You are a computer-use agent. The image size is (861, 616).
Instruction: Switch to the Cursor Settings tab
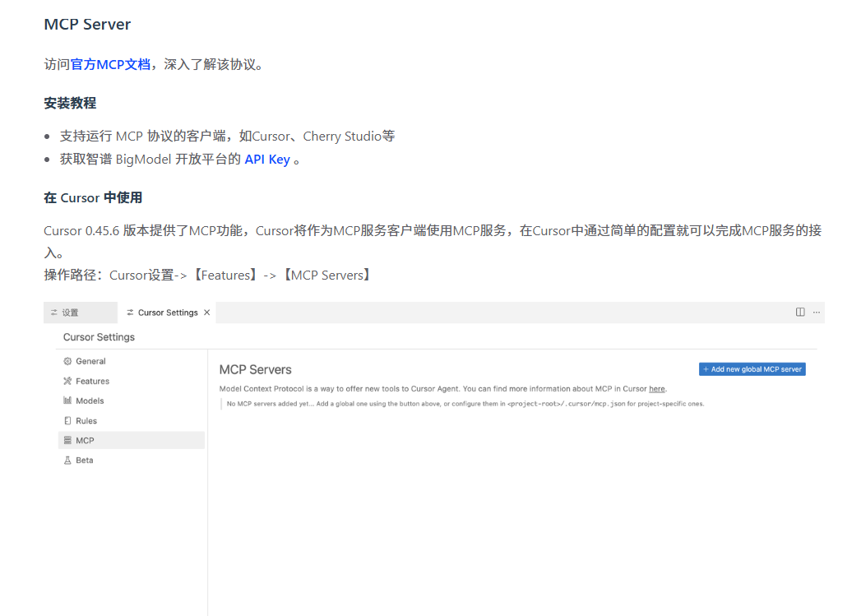click(x=167, y=313)
